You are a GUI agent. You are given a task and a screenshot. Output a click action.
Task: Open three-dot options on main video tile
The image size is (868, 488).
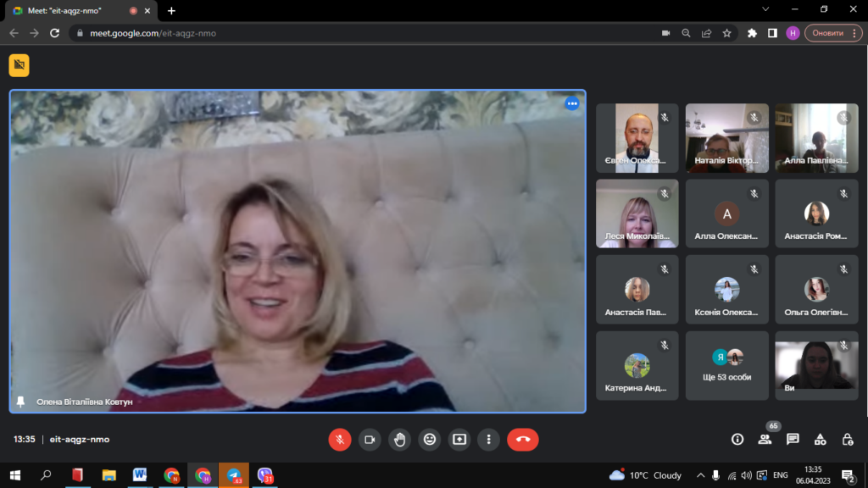pos(572,103)
